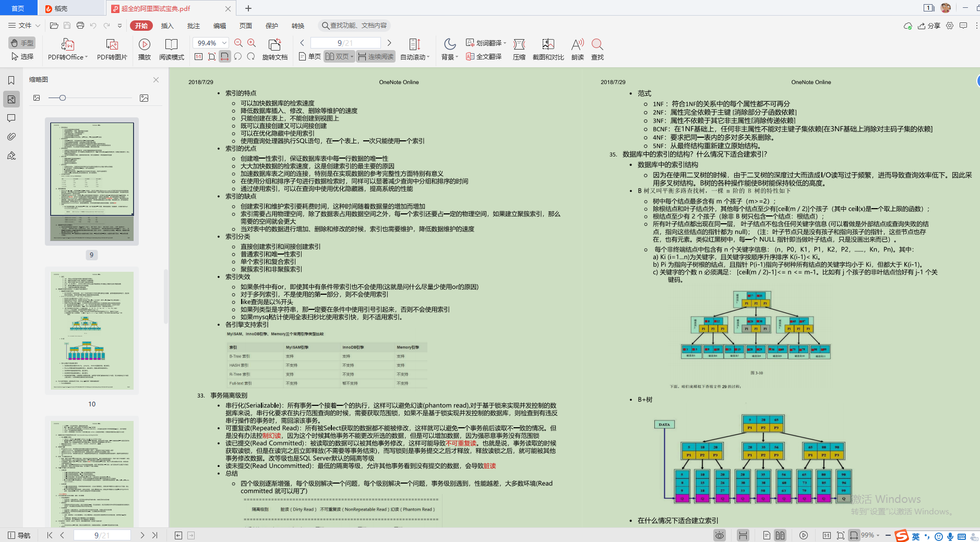Image resolution: width=980 pixels, height=542 pixels.
Task: Fit page to window in toolbar
Action: click(211, 56)
